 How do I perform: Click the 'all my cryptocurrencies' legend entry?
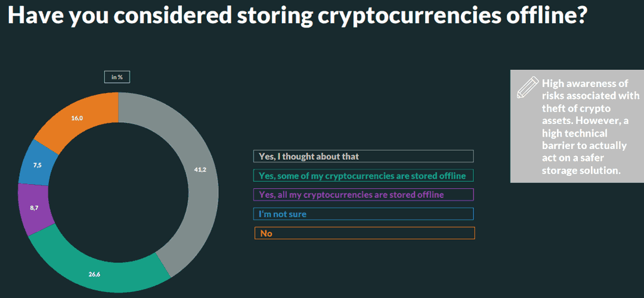pos(364,194)
